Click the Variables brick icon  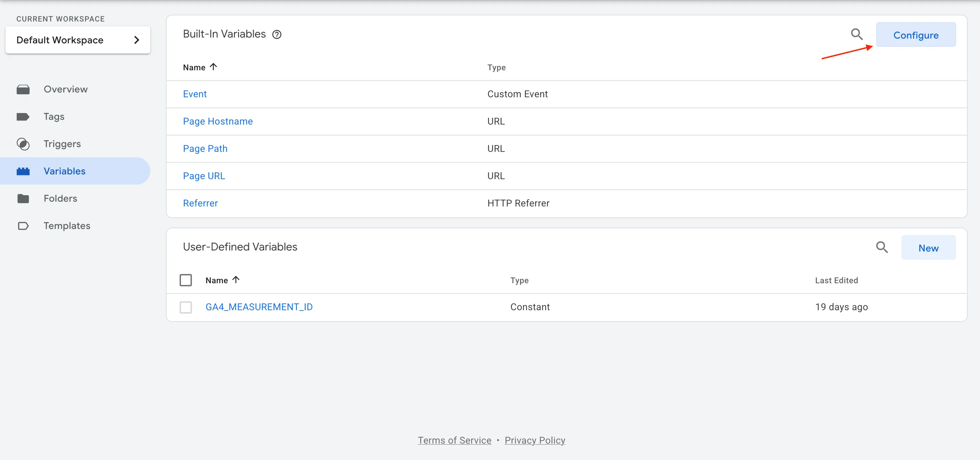(x=23, y=171)
